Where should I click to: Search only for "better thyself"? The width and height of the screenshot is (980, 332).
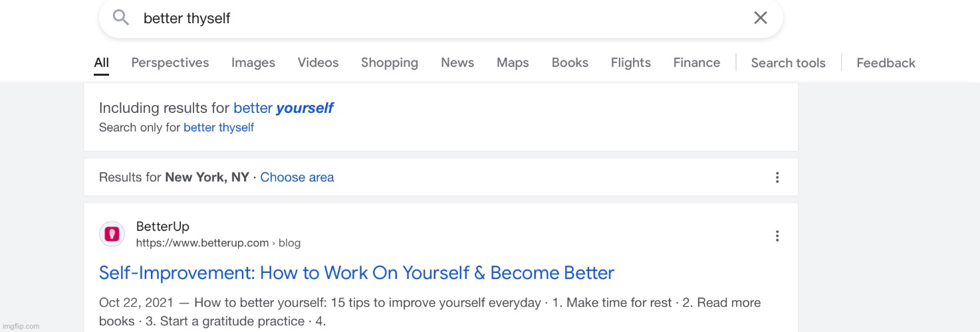218,127
